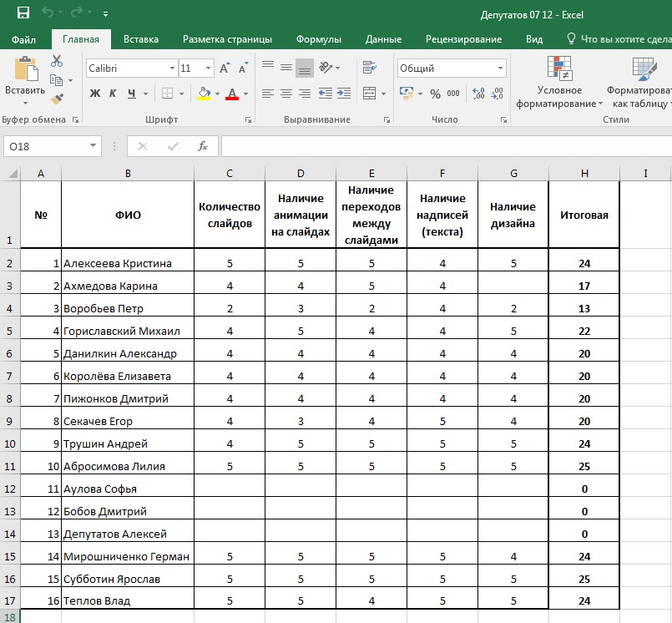This screenshot has height=623, width=672.
Task: Merge and center the selected cells
Action: (x=369, y=94)
